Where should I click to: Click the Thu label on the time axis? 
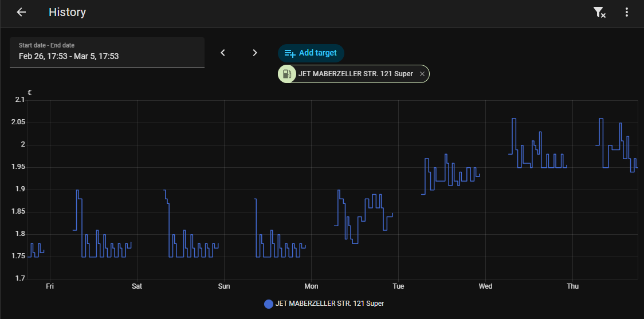click(572, 286)
